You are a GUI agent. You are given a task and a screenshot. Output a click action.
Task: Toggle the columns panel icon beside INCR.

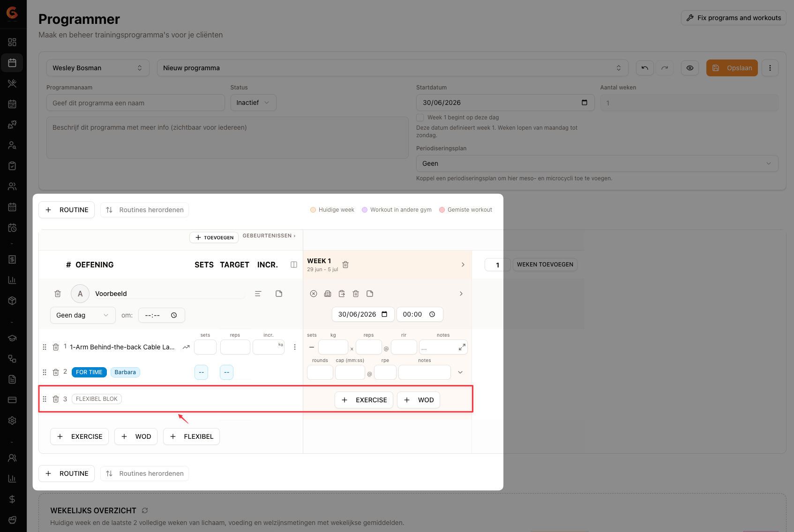click(x=294, y=265)
